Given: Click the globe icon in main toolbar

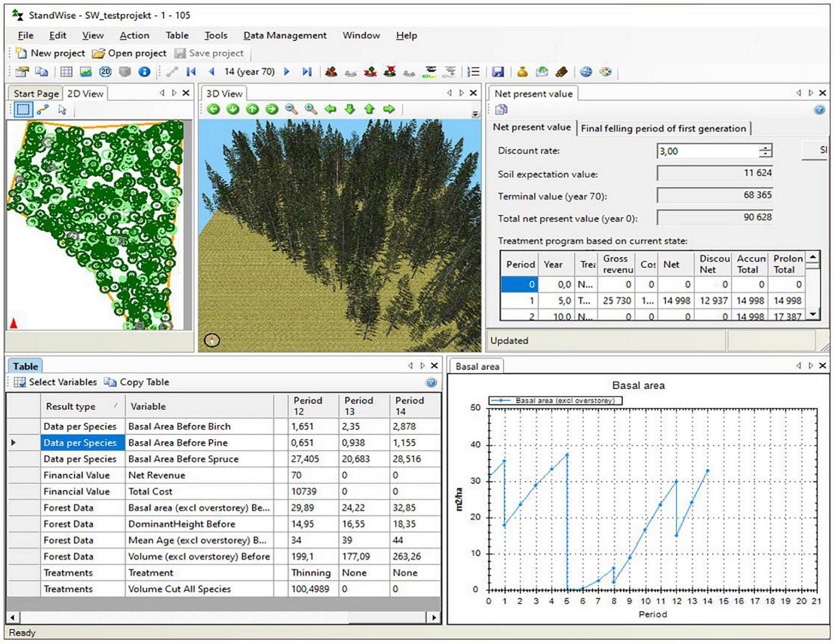Looking at the screenshot, I should click(586, 72).
